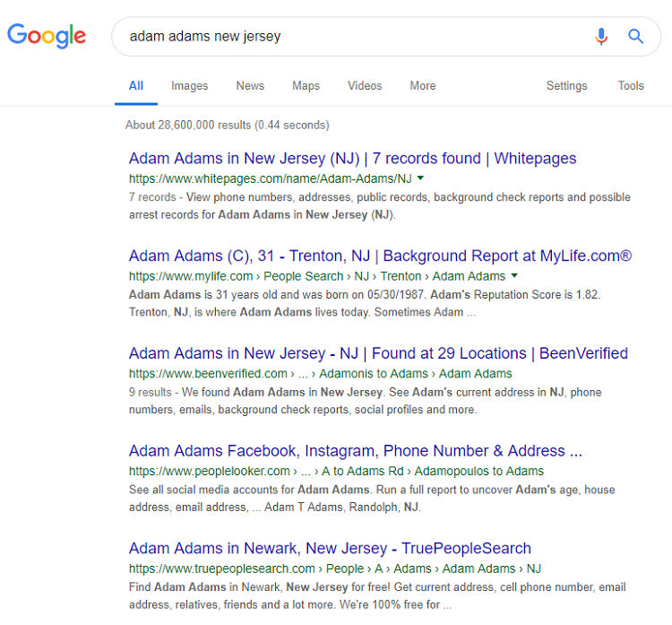This screenshot has height=625, width=672.
Task: Select the All tab
Action: (x=136, y=86)
